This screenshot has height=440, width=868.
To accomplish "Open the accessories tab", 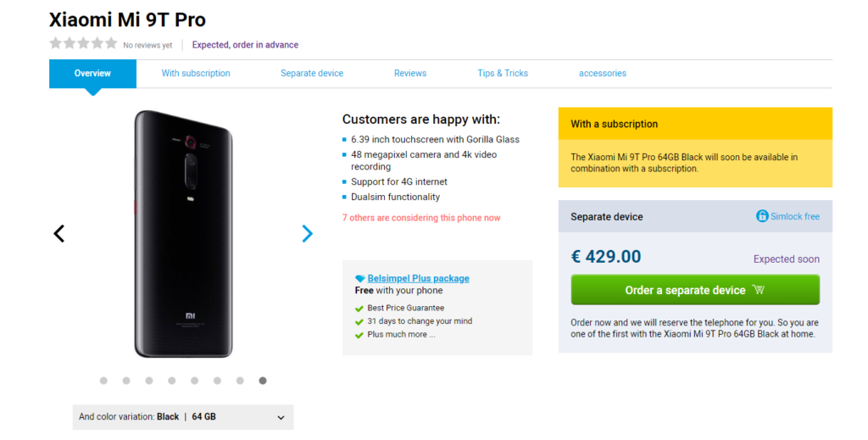I will [x=603, y=74].
